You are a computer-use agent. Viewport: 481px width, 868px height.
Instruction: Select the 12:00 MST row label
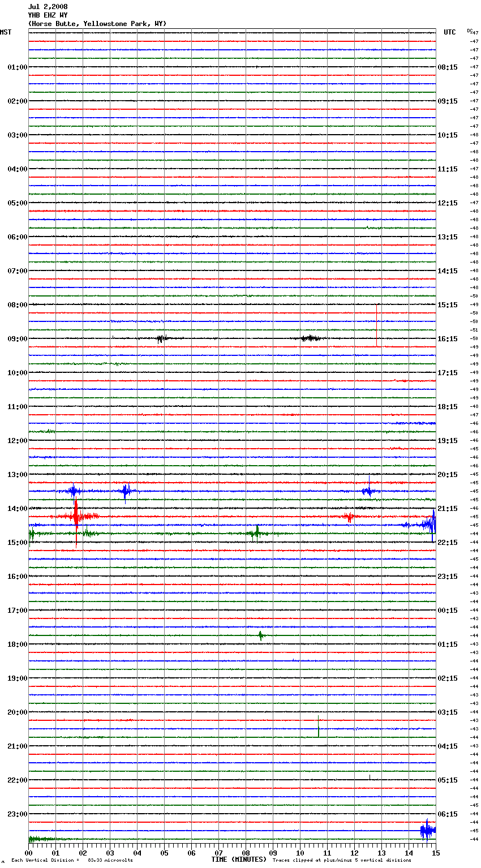[x=18, y=441]
